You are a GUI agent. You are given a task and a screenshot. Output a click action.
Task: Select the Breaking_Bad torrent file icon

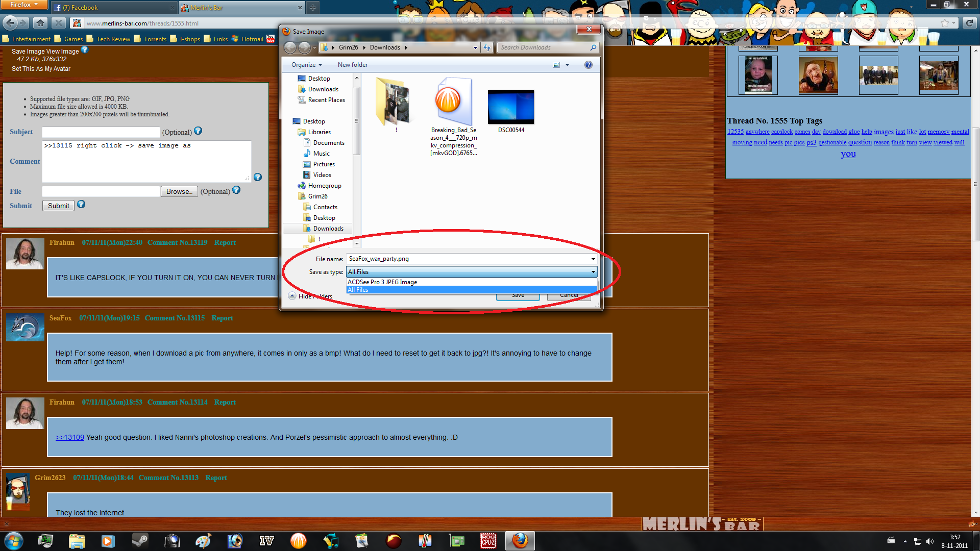tap(453, 101)
